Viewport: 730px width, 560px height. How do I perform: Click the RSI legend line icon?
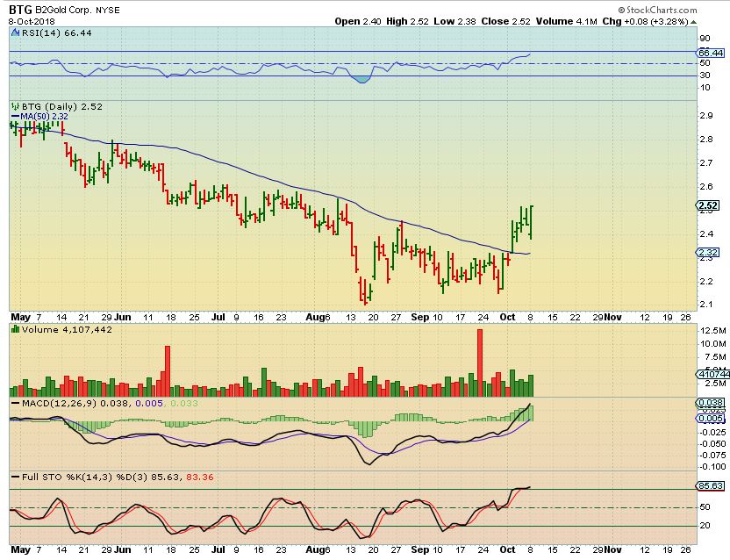[x=16, y=33]
